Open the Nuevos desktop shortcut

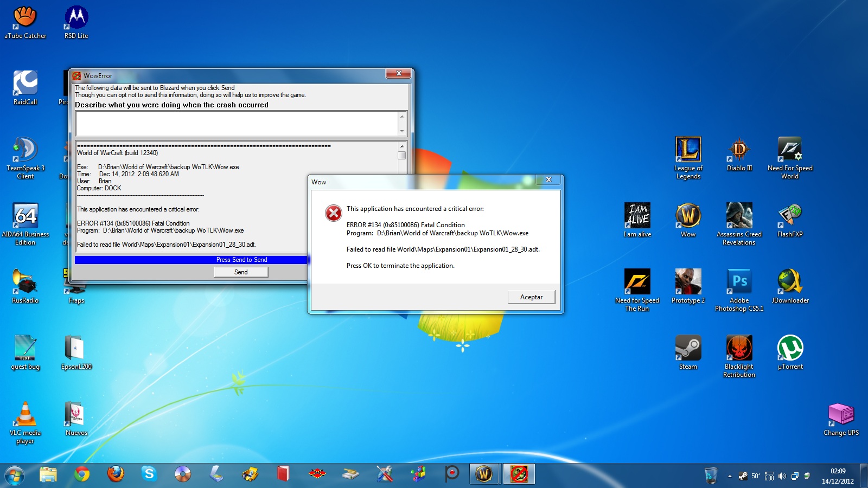pyautogui.click(x=76, y=419)
